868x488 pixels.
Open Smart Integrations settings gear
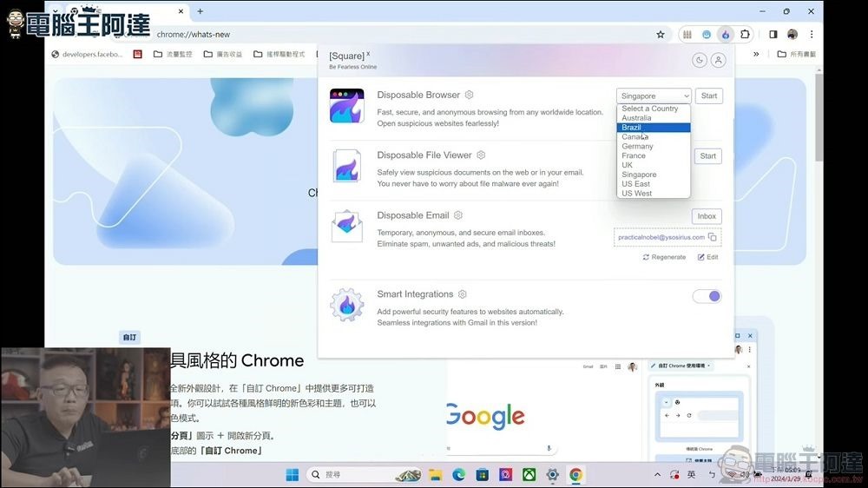463,294
